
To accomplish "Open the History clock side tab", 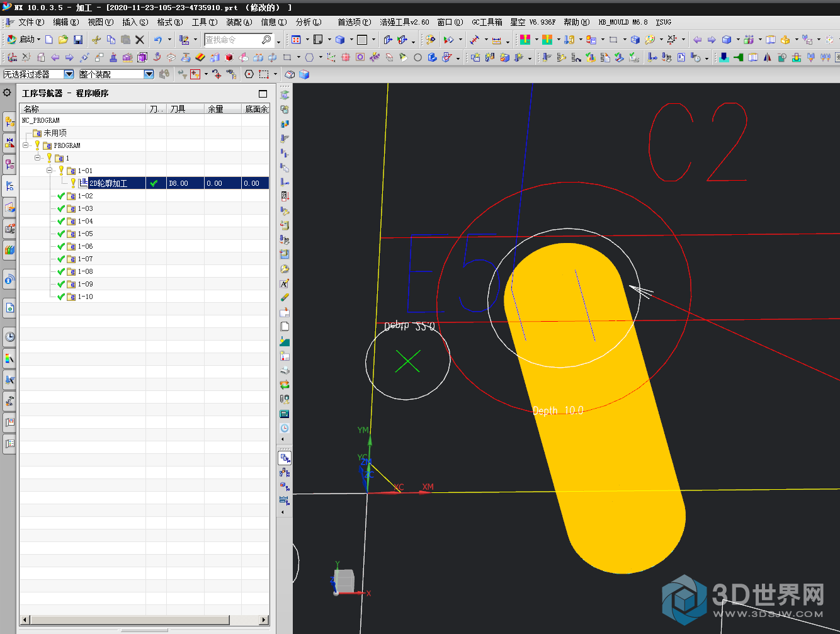I will tap(9, 337).
